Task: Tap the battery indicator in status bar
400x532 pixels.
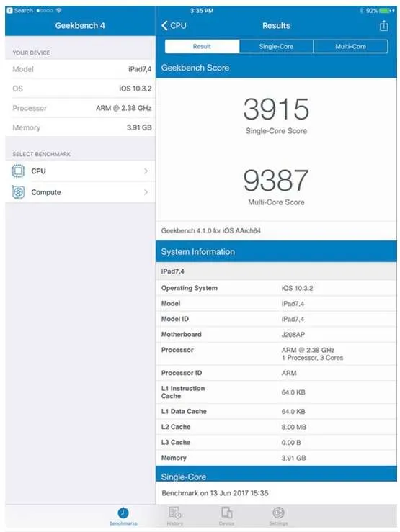Action: point(384,11)
